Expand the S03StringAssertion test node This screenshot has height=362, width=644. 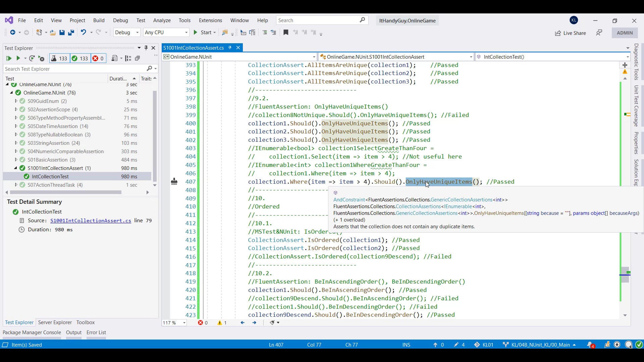pos(16,143)
